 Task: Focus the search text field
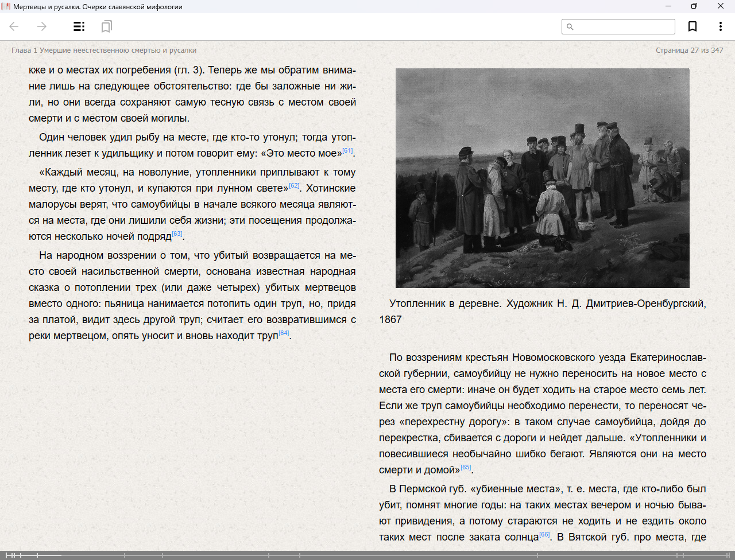tap(624, 27)
